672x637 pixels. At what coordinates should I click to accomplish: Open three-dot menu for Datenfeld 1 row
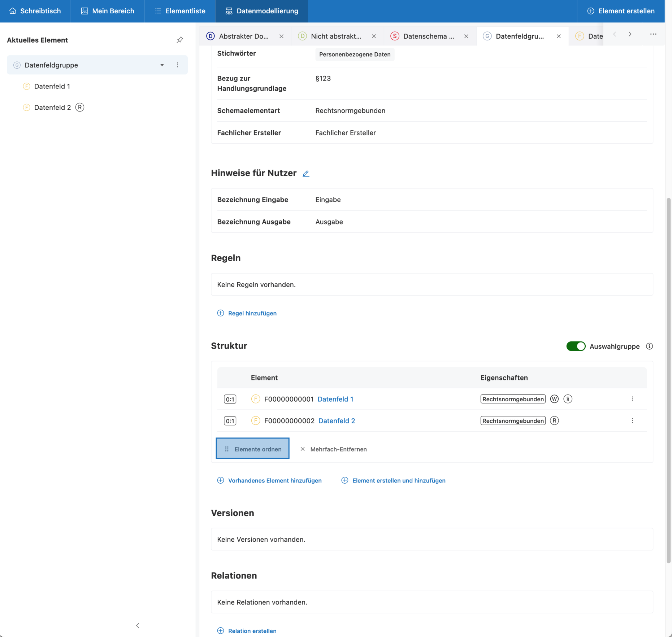pyautogui.click(x=632, y=399)
